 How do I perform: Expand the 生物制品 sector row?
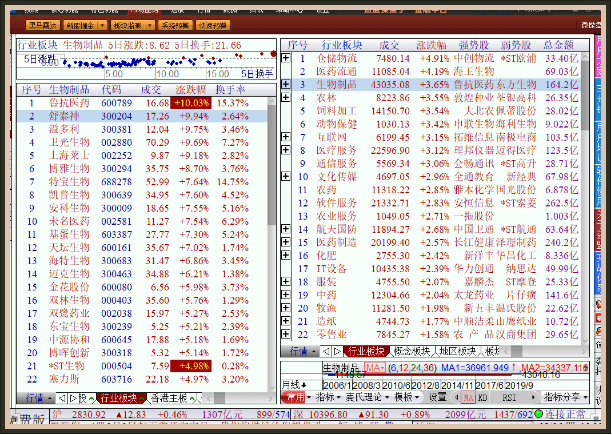(x=286, y=84)
